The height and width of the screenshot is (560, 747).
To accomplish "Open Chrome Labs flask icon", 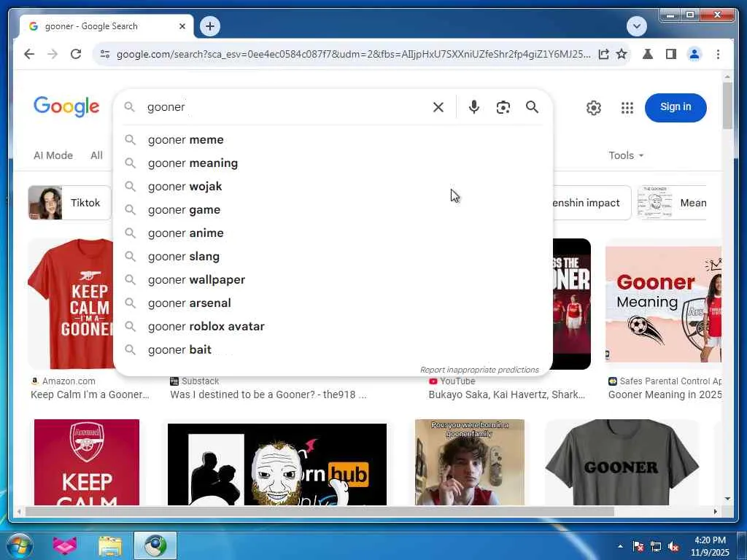I will pos(648,54).
